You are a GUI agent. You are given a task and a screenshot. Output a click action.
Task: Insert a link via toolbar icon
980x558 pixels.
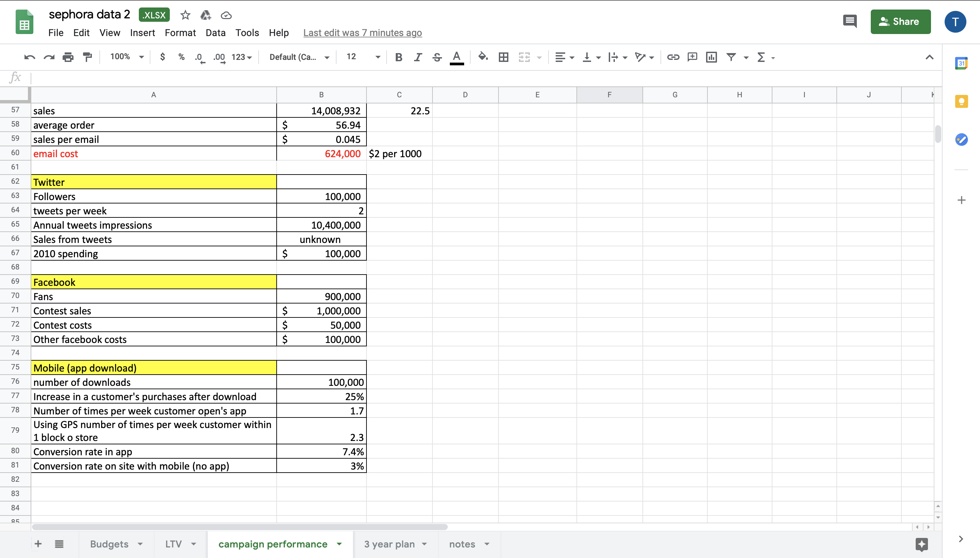673,57
